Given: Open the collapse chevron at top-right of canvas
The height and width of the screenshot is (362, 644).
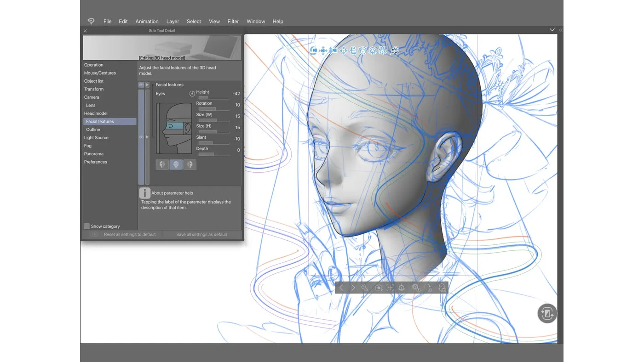Looking at the screenshot, I should click(552, 30).
